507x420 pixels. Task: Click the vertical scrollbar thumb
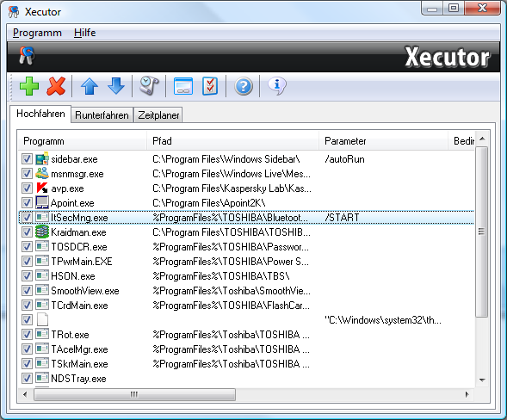click(x=482, y=232)
